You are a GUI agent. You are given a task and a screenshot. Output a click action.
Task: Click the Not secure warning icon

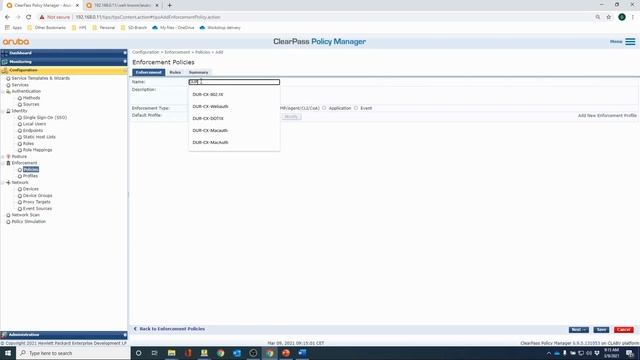[x=42, y=17]
